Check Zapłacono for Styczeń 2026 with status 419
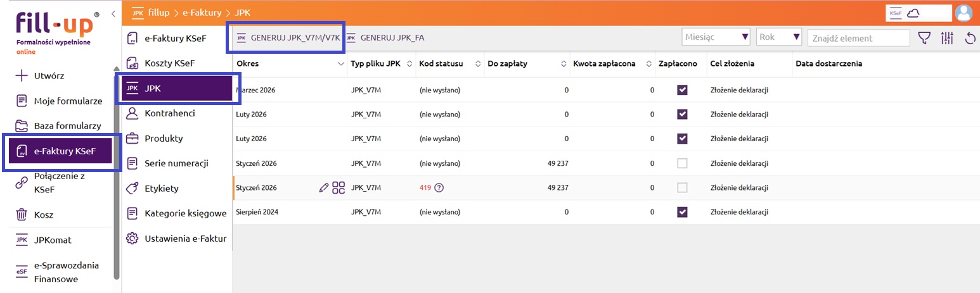Screen dimensions: 980x293 pyautogui.click(x=682, y=187)
